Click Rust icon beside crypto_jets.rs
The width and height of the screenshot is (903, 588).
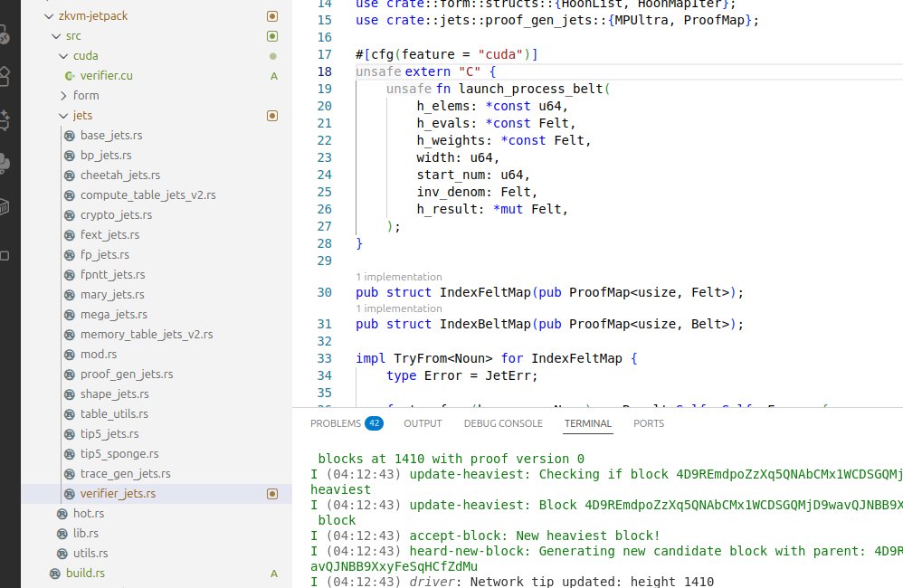point(70,215)
